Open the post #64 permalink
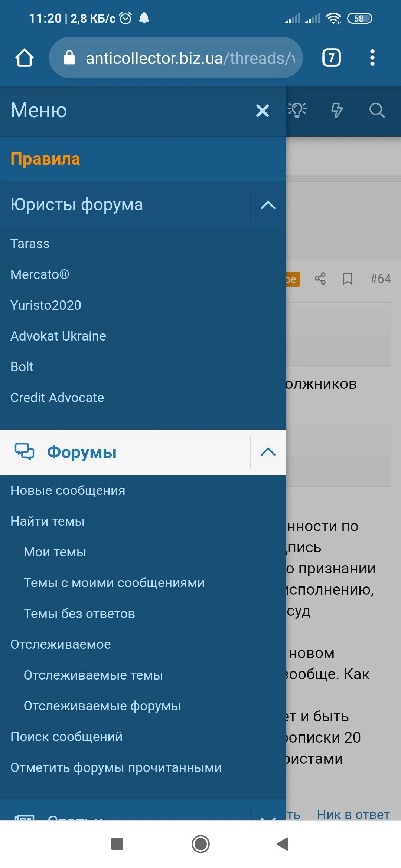 click(x=381, y=279)
